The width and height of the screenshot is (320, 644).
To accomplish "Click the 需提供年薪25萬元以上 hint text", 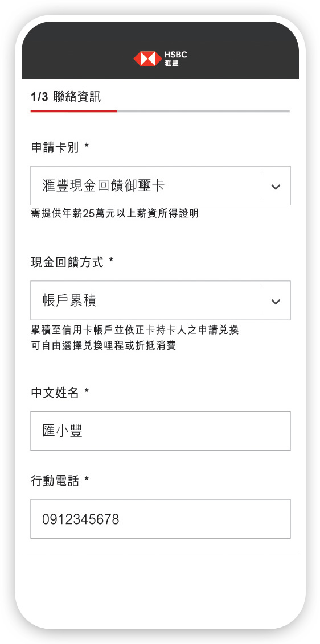I will pos(115,213).
